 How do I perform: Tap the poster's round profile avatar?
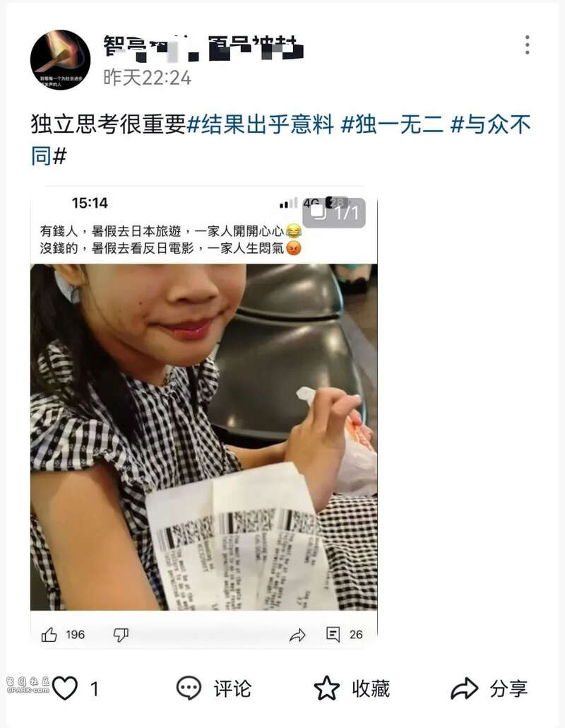point(60,60)
